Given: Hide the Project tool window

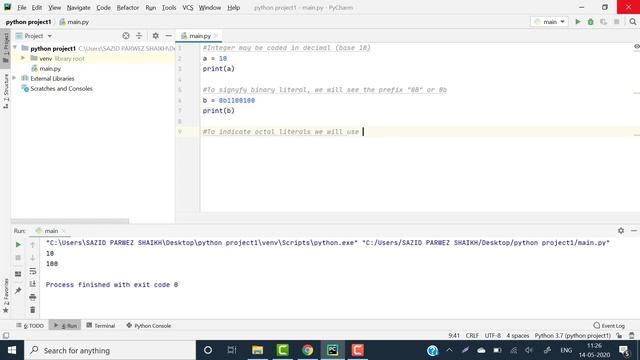Looking at the screenshot, I should [x=169, y=36].
